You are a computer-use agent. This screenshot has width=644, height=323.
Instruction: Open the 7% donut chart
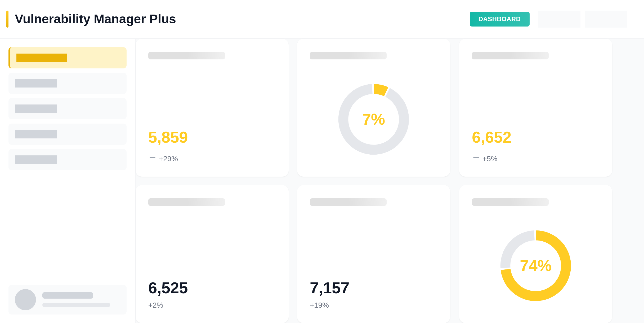373,119
